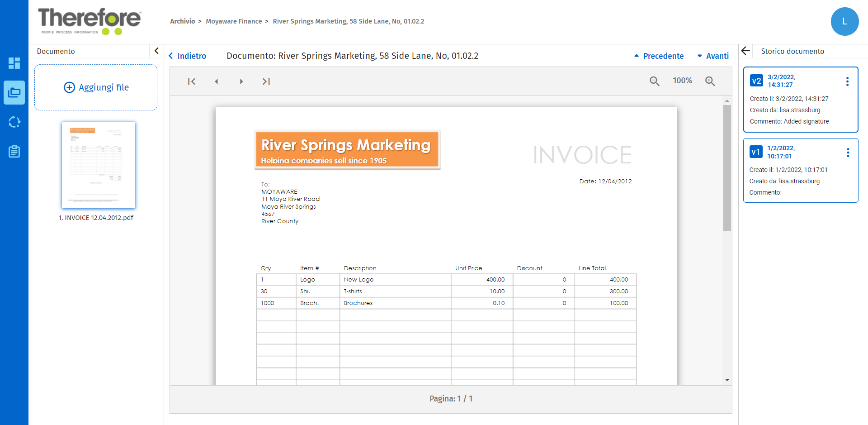Close Storico documento panel with back arrow

point(746,51)
